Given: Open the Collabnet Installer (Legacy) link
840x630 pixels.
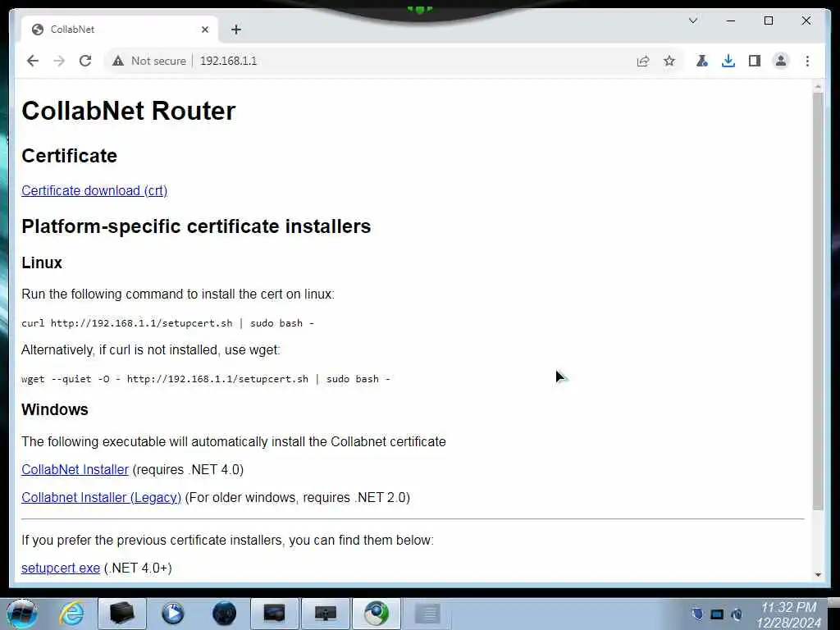Looking at the screenshot, I should 101,497.
